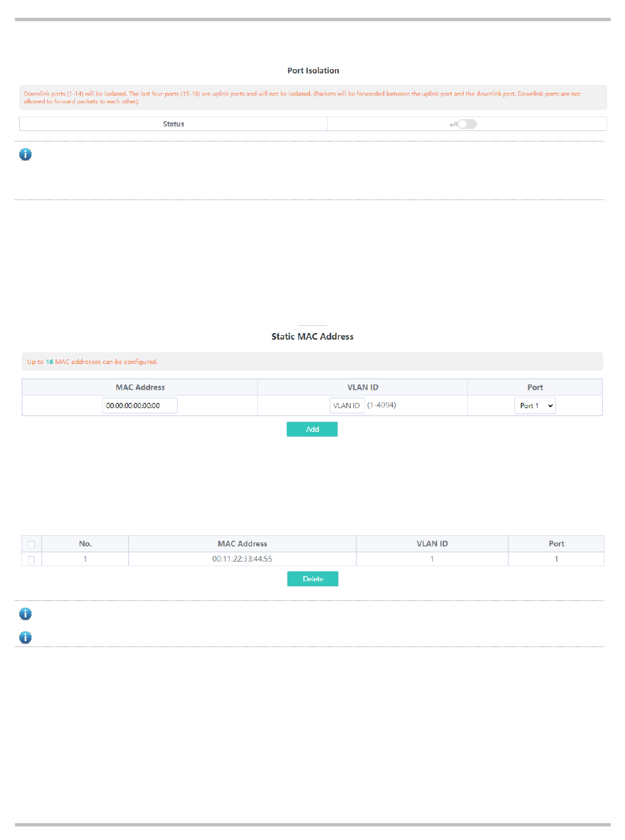The width and height of the screenshot is (625, 840).
Task: Check the select-all checkbox in table header
Action: point(32,544)
